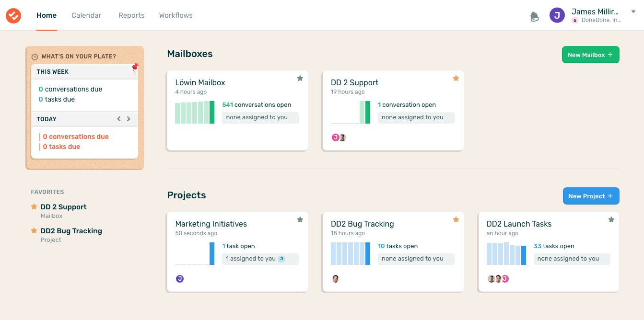Click the New Mailbox button
644x320 pixels.
pos(590,55)
